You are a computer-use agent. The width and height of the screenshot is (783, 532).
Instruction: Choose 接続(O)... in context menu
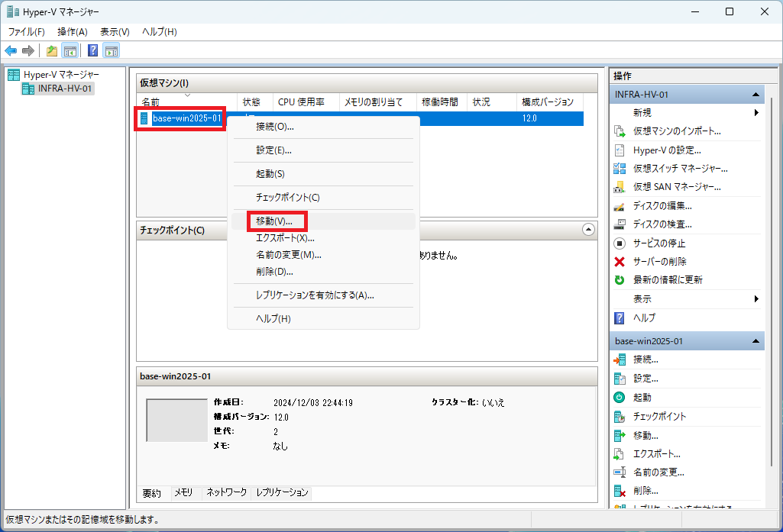[x=324, y=127]
